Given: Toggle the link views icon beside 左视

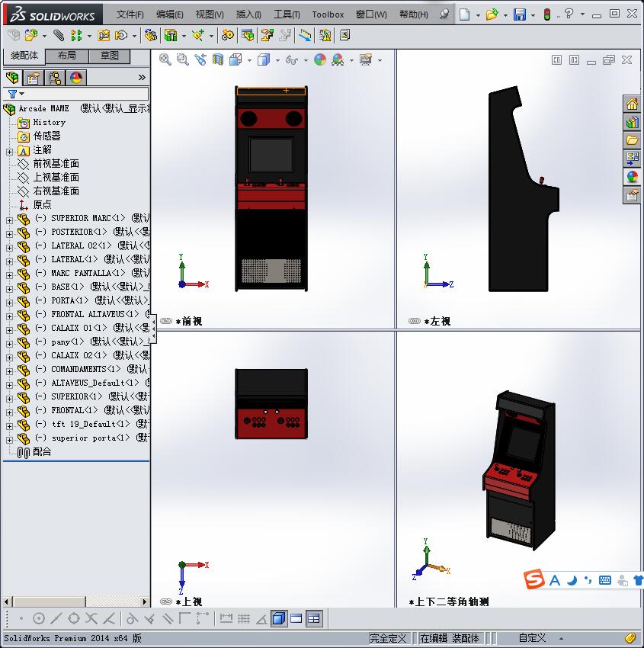Looking at the screenshot, I should 415,321.
